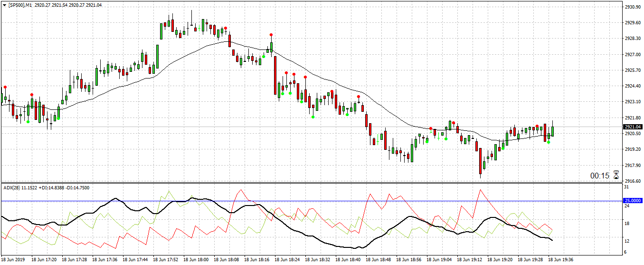Click the [SP500],M1 symbol label
644x265 pixels.
pos(20,5)
